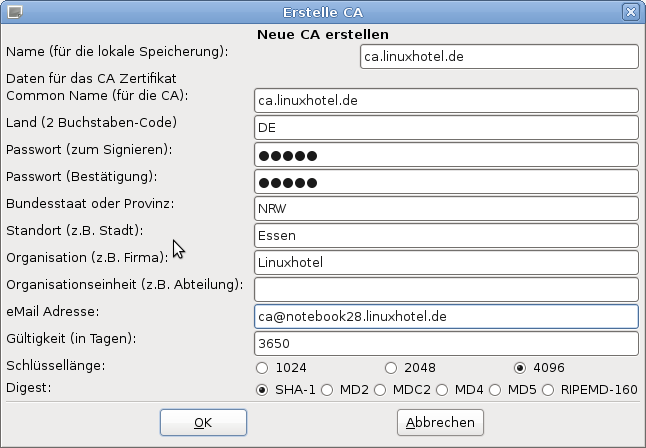Viewport: 646px width, 448px height.
Task: Select the RIPEMD-160 digest option
Action: coord(548,389)
